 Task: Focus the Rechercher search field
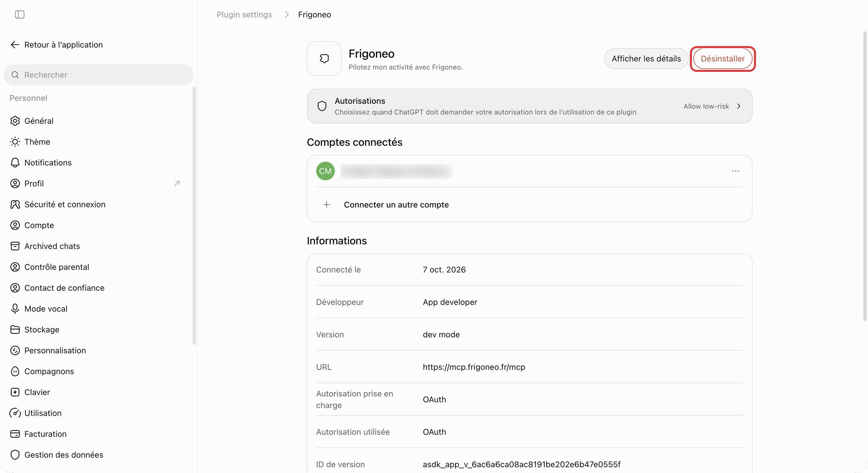pos(98,75)
